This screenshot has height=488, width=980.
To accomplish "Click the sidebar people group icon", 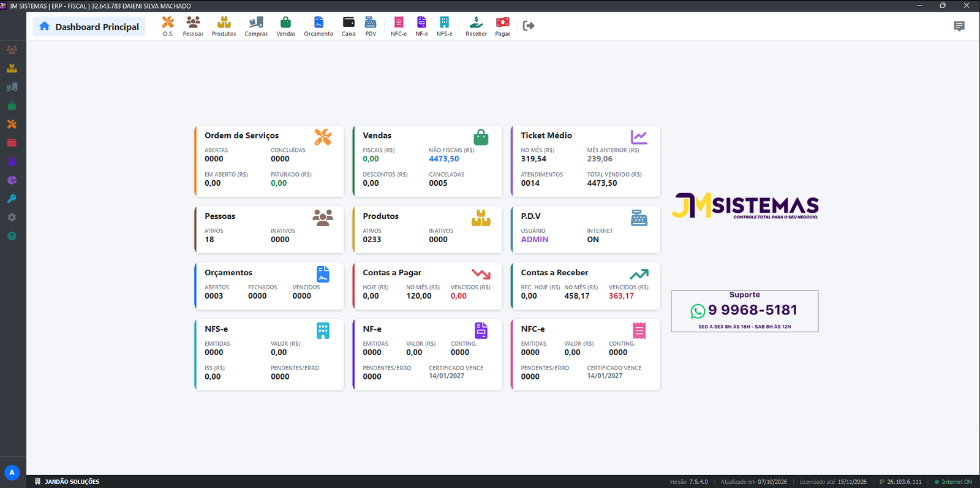I will tap(12, 50).
